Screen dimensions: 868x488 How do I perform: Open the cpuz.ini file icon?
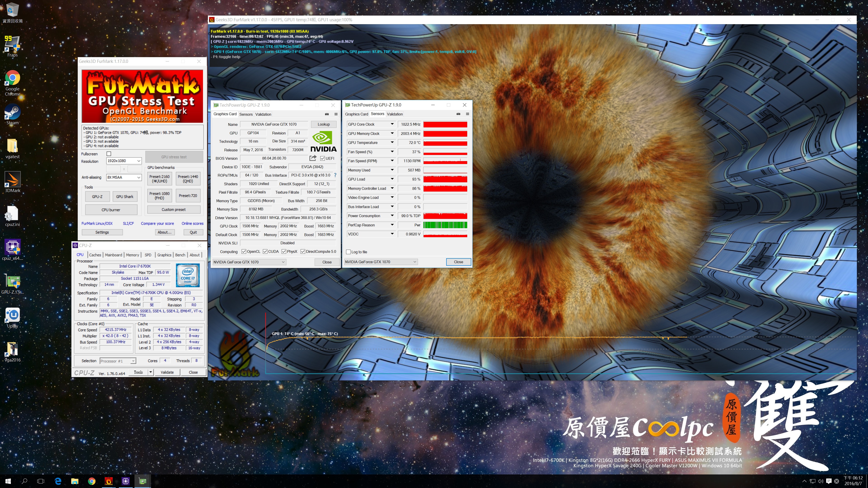pos(12,216)
